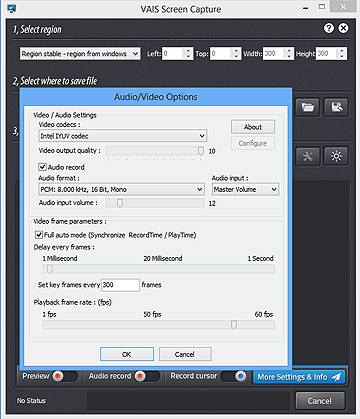Click the Height value spinner

[x=341, y=54]
